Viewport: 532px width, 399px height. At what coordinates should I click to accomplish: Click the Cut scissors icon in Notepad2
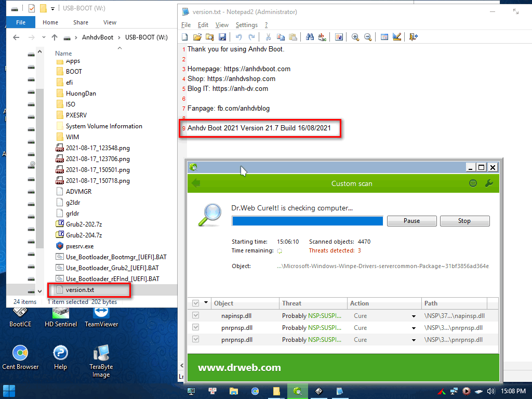pos(268,37)
